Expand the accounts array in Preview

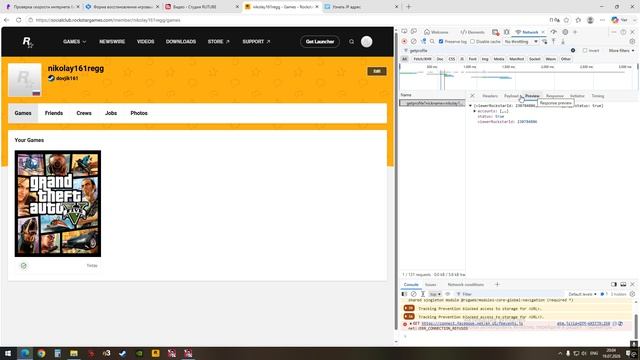click(474, 111)
